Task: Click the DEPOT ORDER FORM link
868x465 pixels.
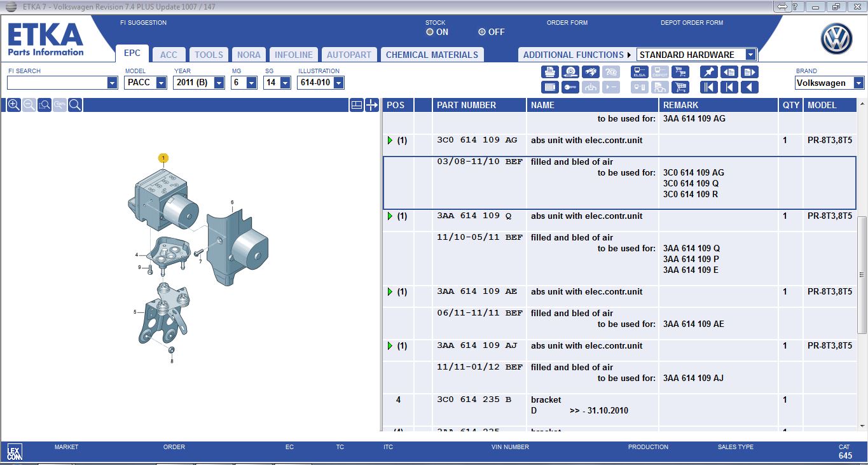Action: [x=692, y=23]
